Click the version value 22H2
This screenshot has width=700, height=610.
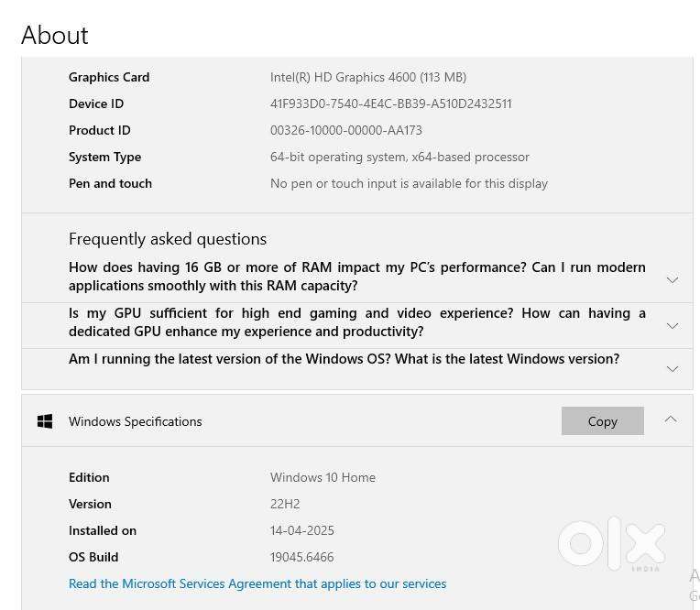point(285,504)
